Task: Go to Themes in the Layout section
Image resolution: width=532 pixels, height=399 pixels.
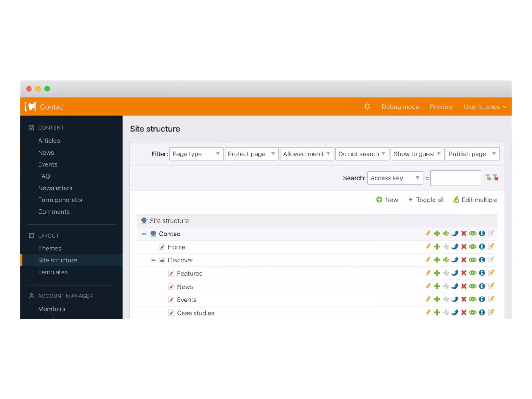Action: point(50,248)
